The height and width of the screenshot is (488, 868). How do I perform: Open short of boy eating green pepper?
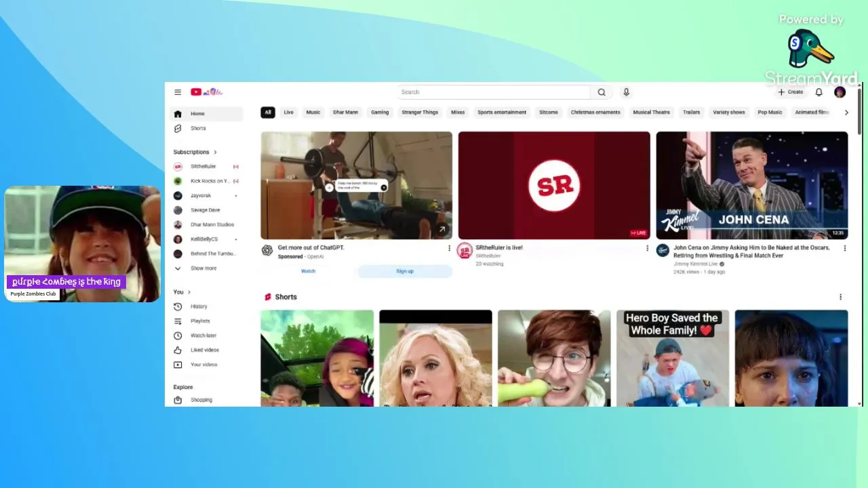554,359
